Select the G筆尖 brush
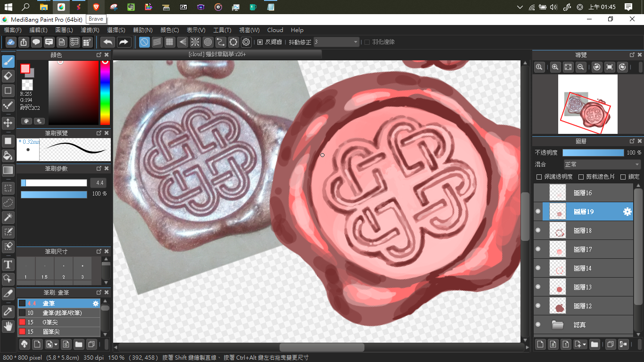Screen dimensions: 644x362 [x=59, y=322]
